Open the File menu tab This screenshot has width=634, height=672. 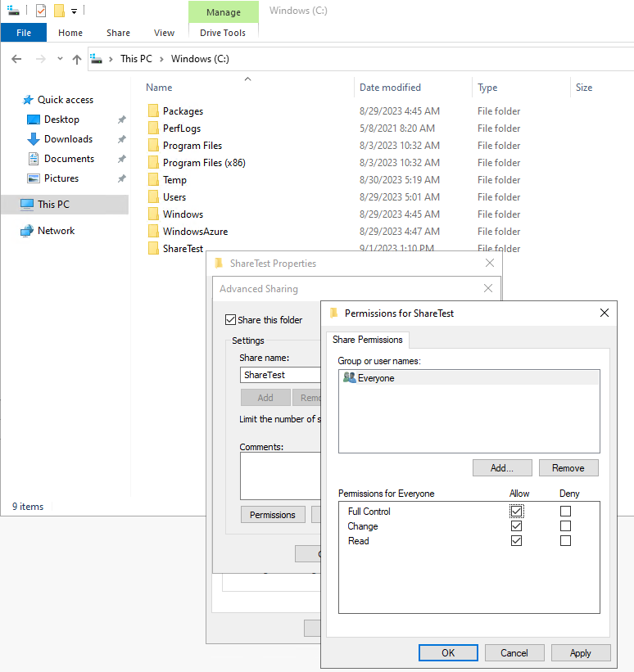click(24, 33)
